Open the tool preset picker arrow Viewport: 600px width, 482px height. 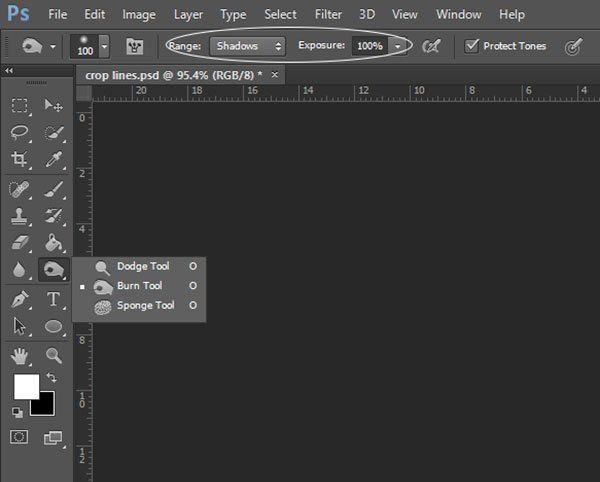[53, 47]
